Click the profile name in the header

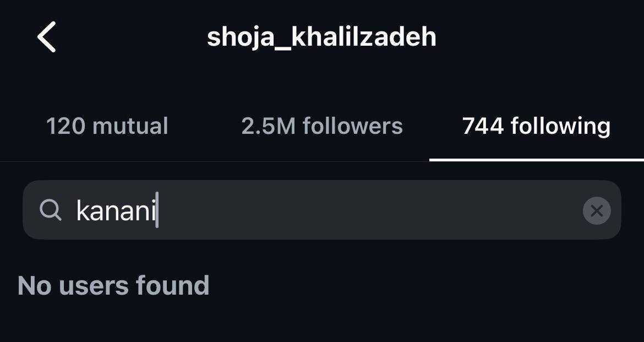(x=321, y=37)
